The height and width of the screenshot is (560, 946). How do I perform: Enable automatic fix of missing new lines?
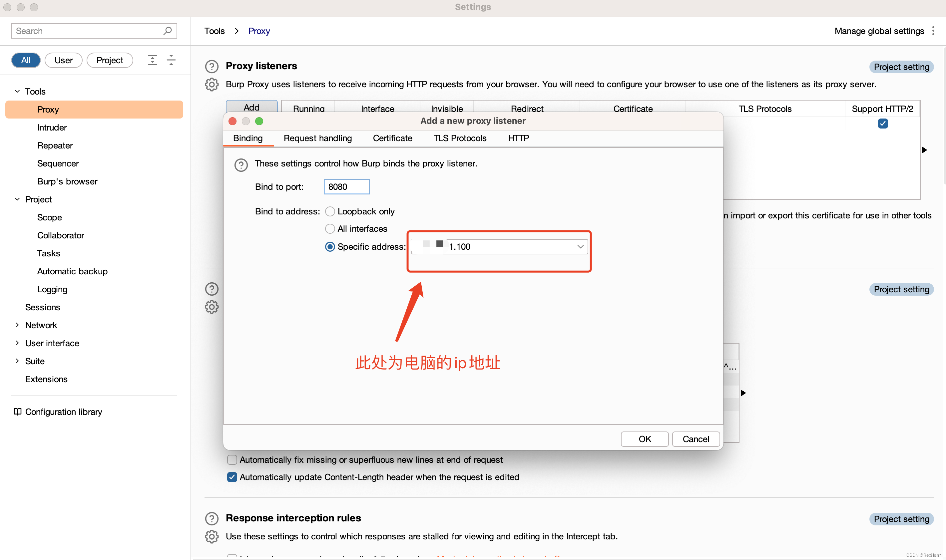point(232,460)
